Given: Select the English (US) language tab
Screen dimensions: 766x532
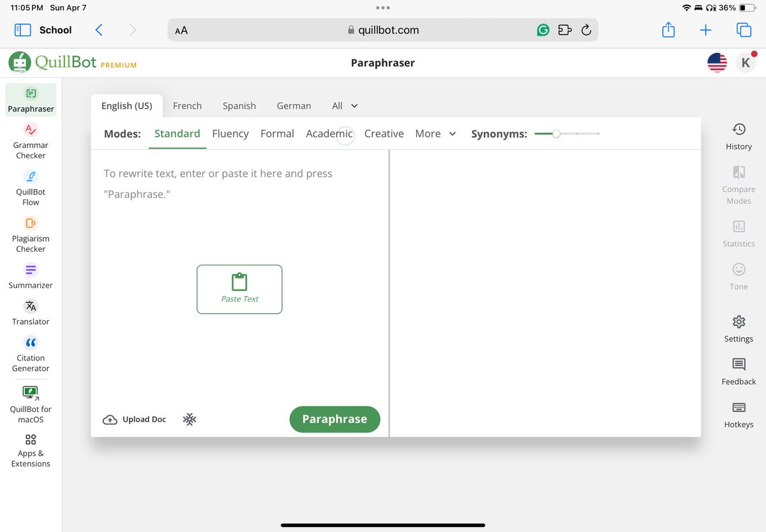Looking at the screenshot, I should pos(126,106).
